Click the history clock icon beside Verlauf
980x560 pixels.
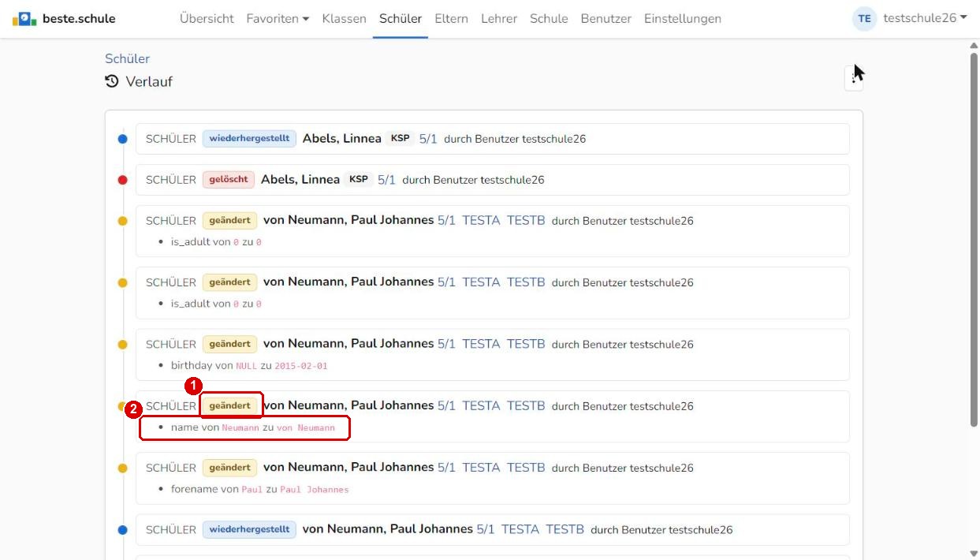(112, 81)
